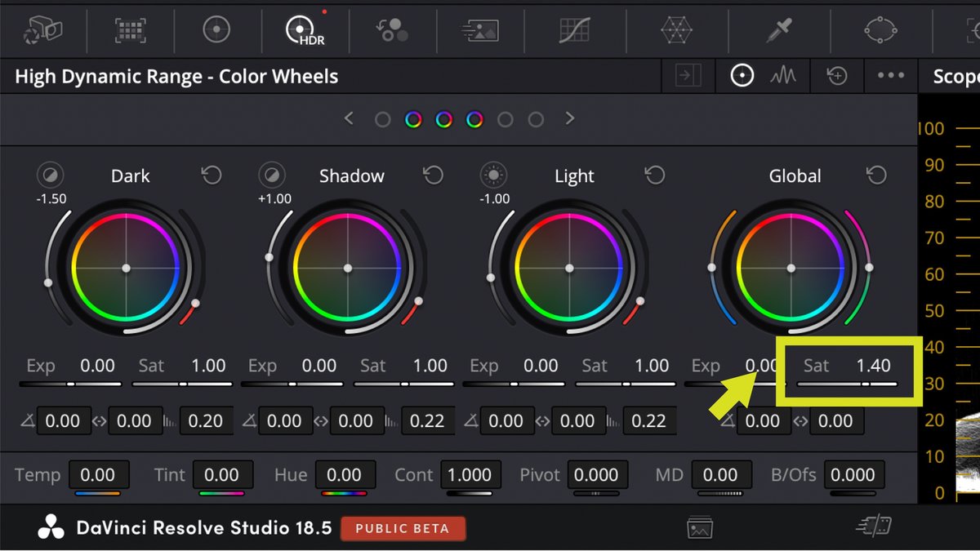Toggle the panel expand control in the header
980x551 pixels.
[688, 75]
